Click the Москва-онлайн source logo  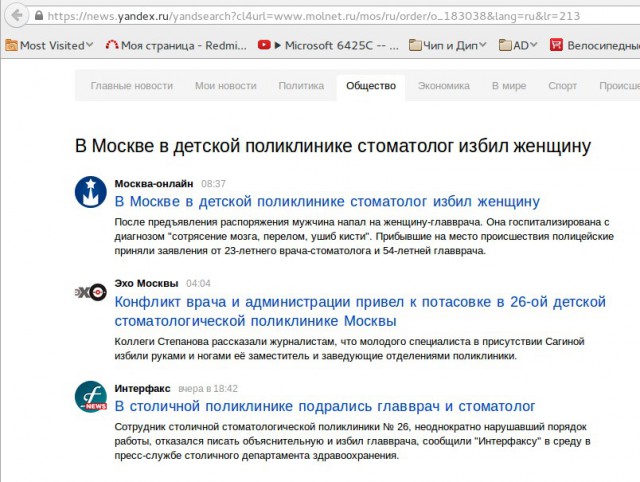91,192
